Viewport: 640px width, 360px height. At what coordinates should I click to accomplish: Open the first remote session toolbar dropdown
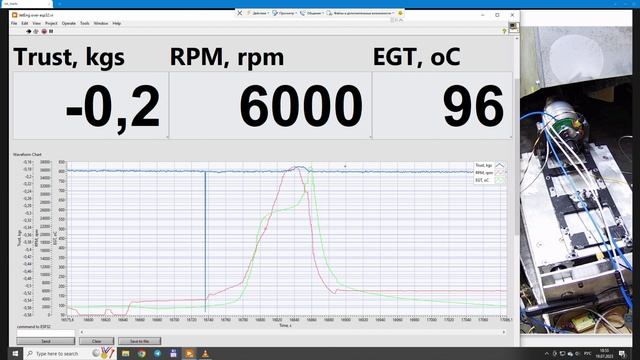pos(258,13)
